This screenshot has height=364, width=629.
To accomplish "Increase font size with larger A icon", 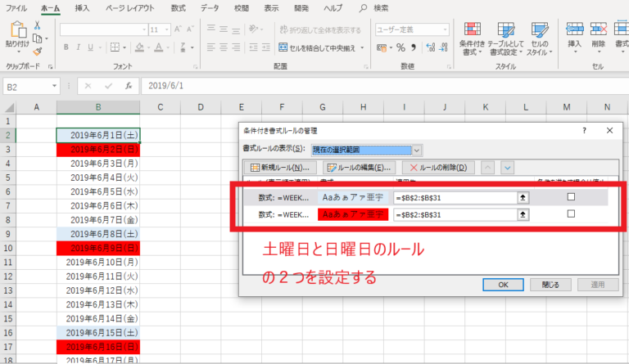I will [178, 29].
